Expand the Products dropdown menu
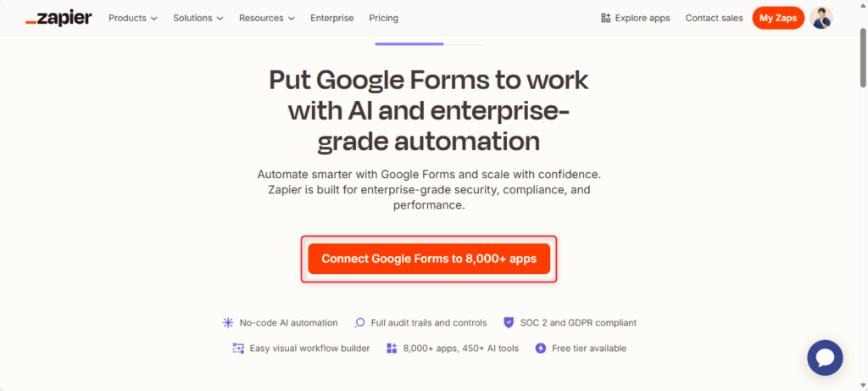868x391 pixels. 132,18
